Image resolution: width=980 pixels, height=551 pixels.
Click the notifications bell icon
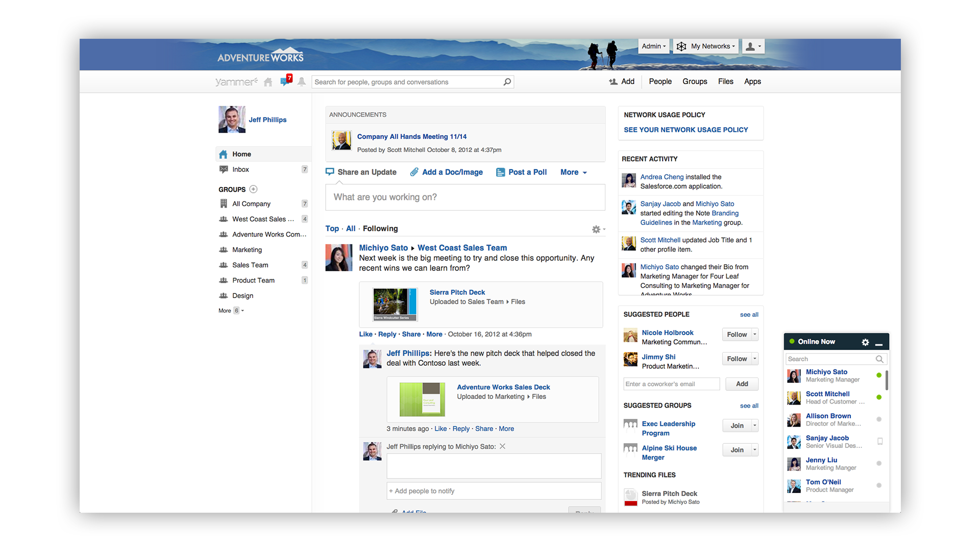coord(302,82)
